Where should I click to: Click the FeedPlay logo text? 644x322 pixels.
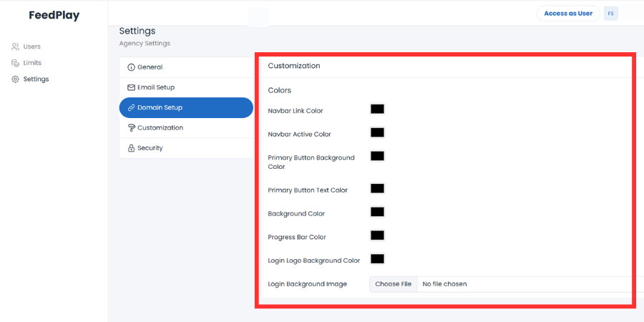(54, 16)
